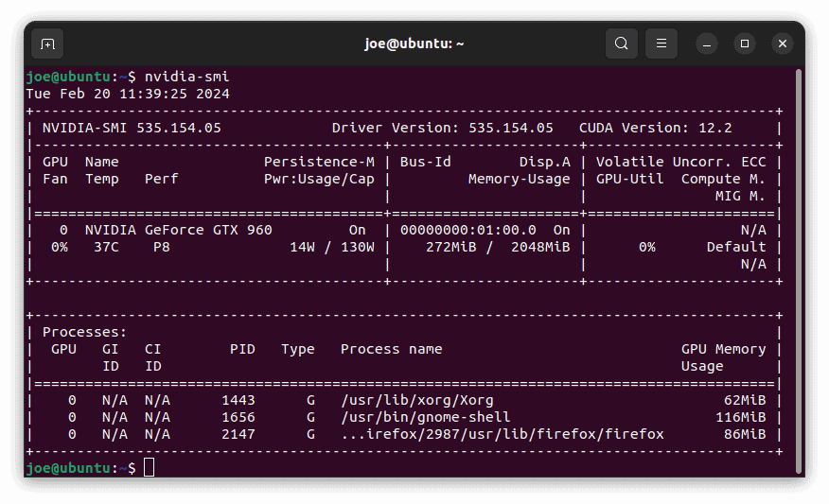Click the 62MiB memory usage value
Viewport: 829px width, 504px height.
click(745, 400)
